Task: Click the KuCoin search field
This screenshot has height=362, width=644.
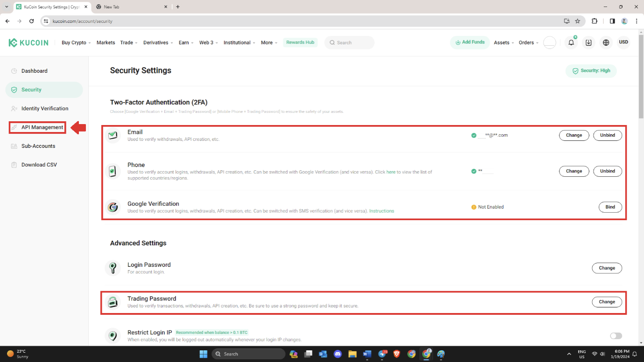Action: pyautogui.click(x=350, y=42)
